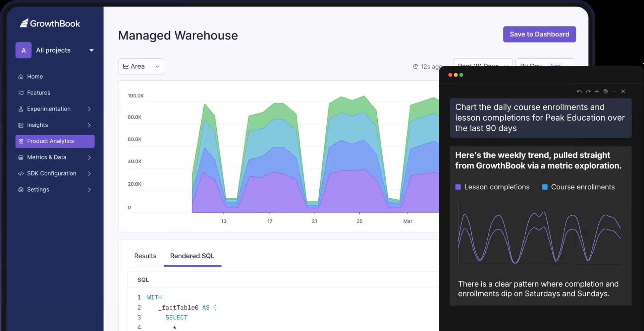Click the prompt message "Chart the daily course enrollments"
This screenshot has height=331, width=644.
pyautogui.click(x=541, y=118)
